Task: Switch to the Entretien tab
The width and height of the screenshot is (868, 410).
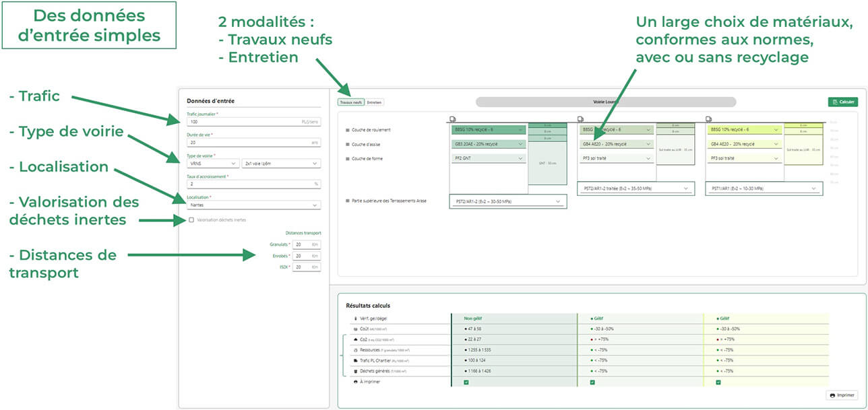Action: (x=375, y=102)
